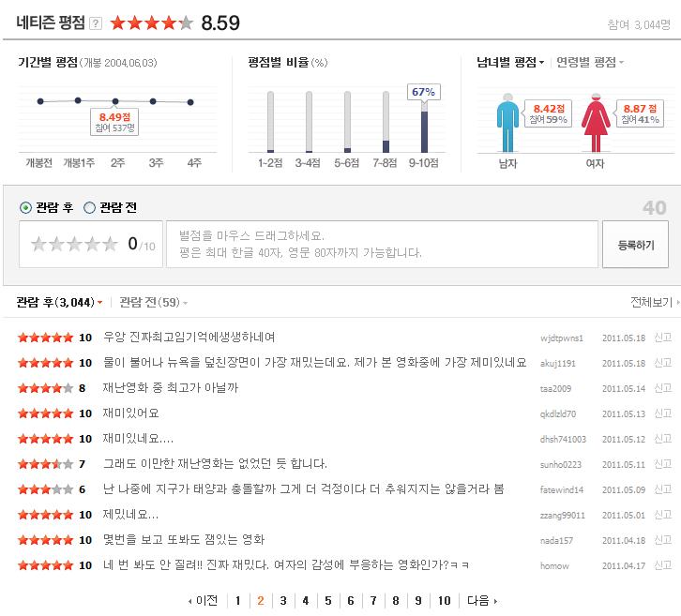This screenshot has height=616, width=681.
Task: Report the review by sunho0223
Action: click(x=663, y=463)
